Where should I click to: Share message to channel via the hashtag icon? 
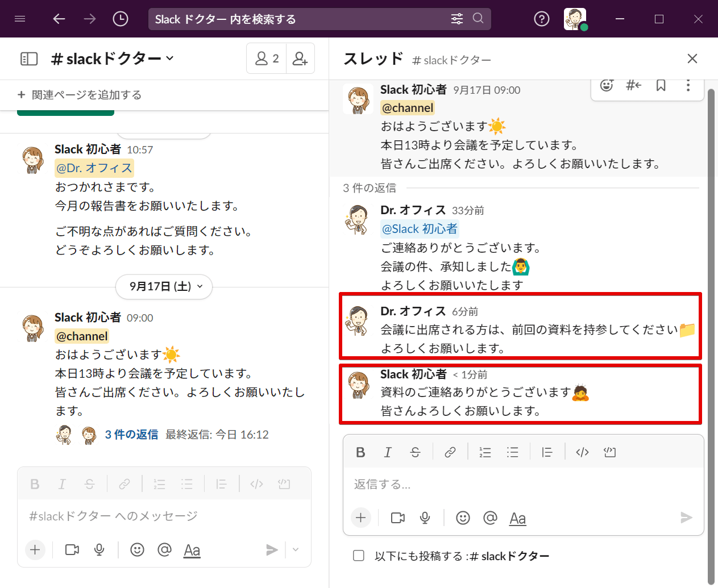coord(633,85)
